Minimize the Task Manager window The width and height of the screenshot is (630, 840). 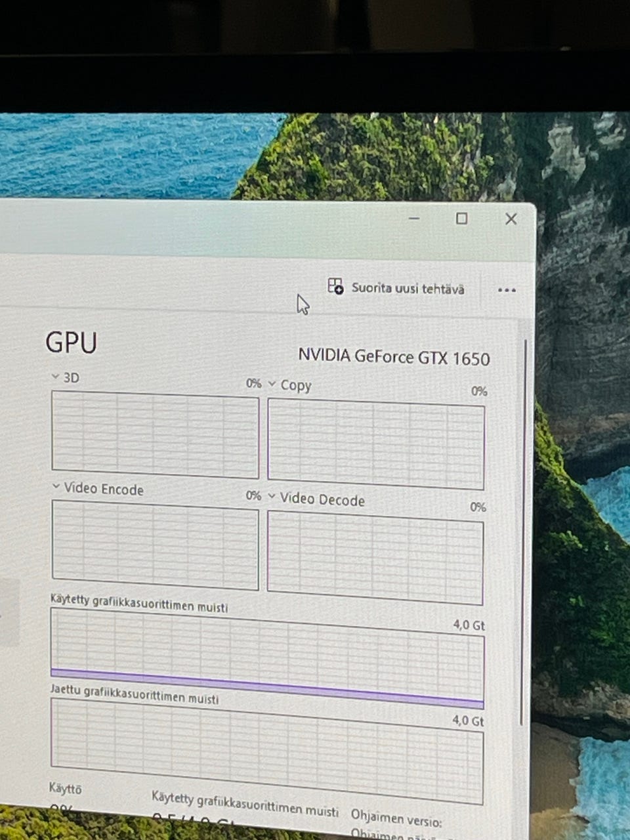point(414,218)
